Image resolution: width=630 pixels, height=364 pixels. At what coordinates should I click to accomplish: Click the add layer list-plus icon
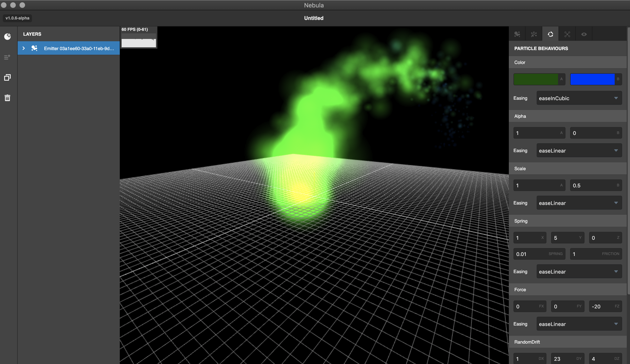(x=7, y=57)
